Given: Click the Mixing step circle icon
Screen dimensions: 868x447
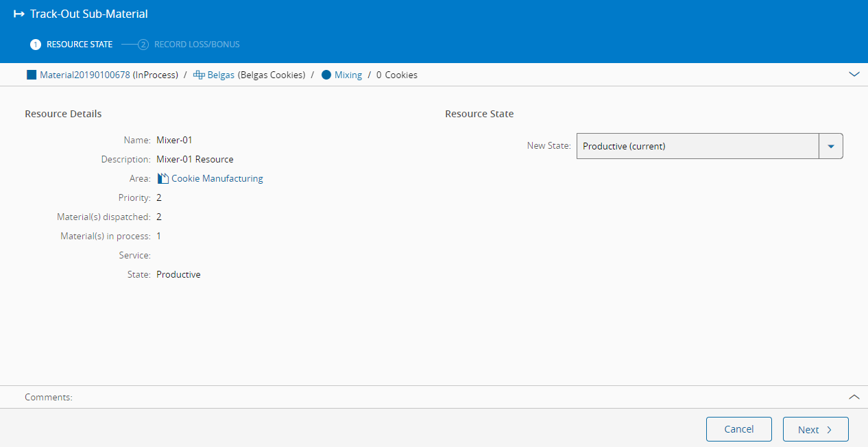Looking at the screenshot, I should [326, 75].
